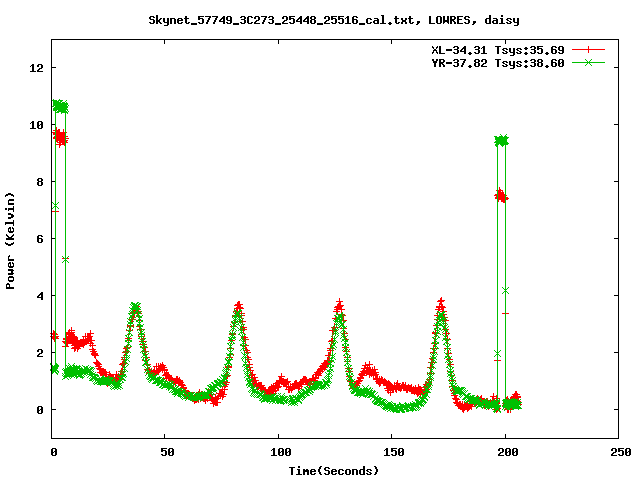Click the peak of the curve near 127 seconds

click(x=339, y=304)
